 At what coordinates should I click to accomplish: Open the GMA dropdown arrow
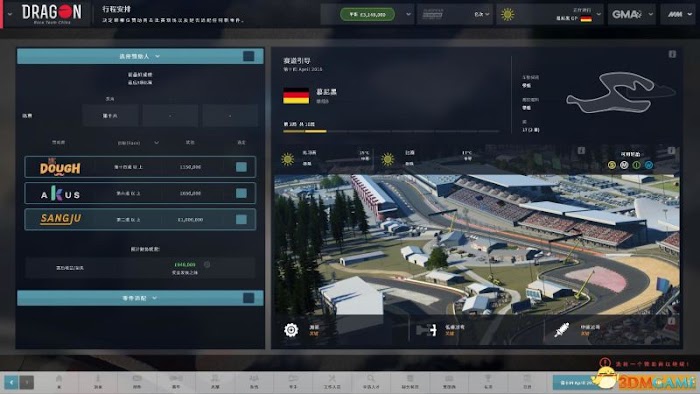650,14
